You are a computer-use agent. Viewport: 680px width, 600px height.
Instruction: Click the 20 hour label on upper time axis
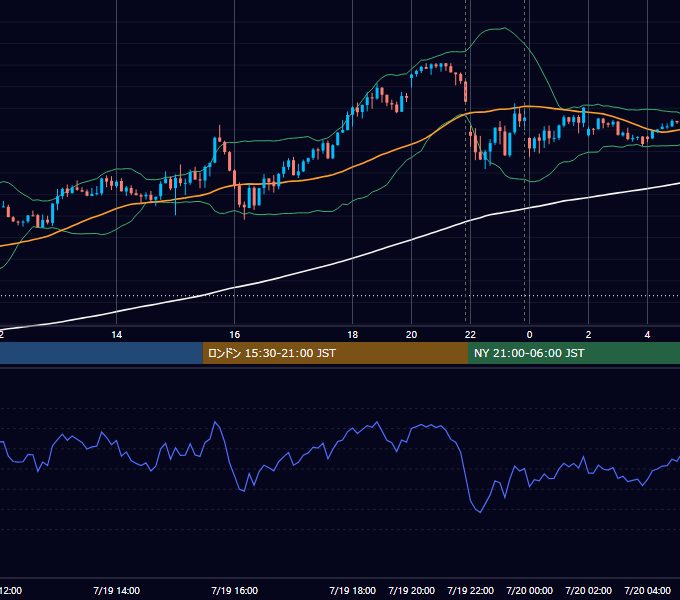[412, 335]
